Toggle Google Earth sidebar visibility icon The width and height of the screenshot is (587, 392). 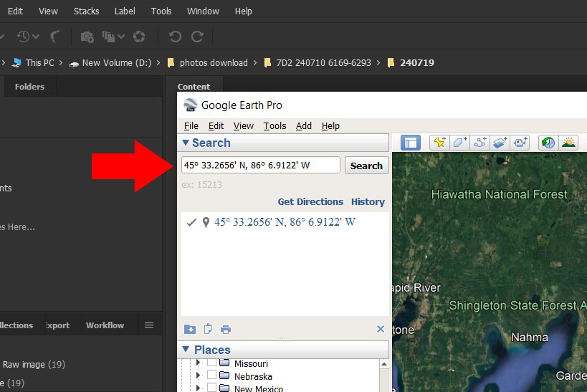pos(411,143)
